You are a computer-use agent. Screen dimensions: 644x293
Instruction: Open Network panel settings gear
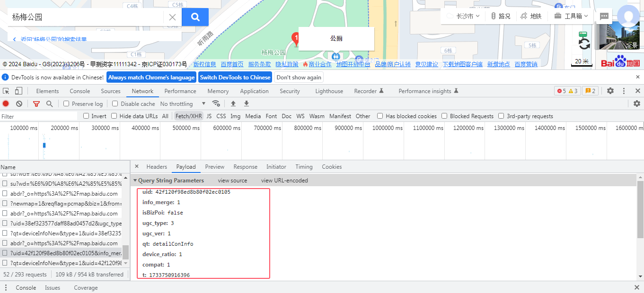point(637,104)
